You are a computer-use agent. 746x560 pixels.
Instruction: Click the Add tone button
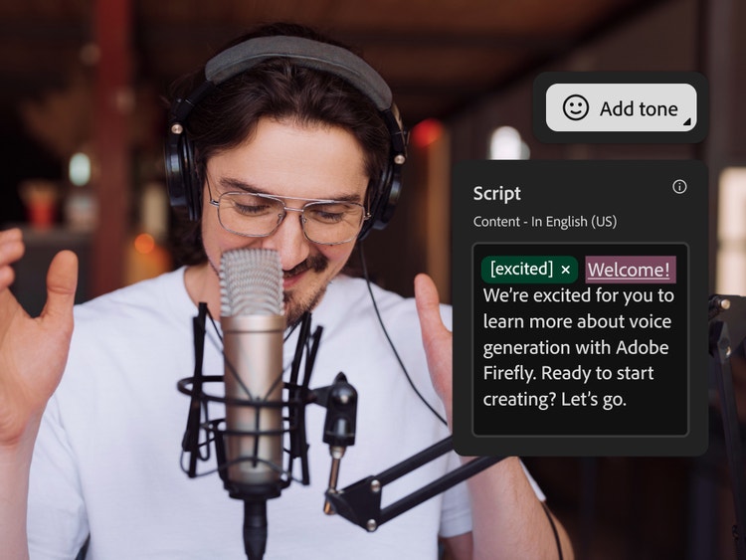pyautogui.click(x=621, y=107)
